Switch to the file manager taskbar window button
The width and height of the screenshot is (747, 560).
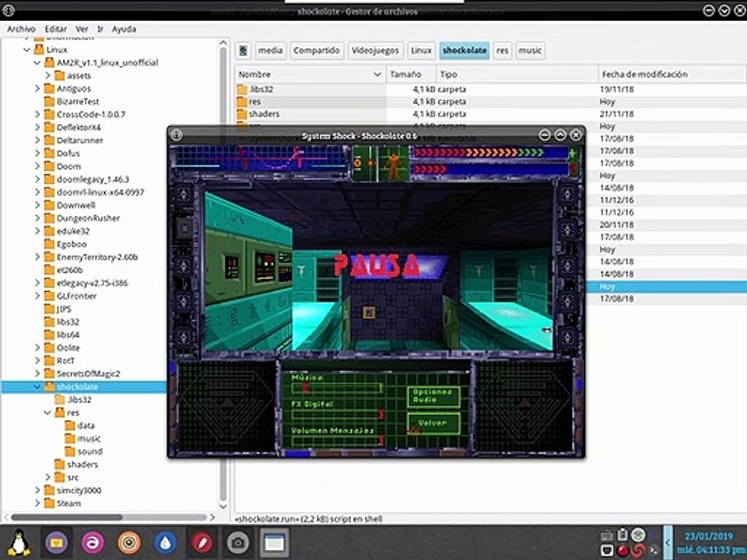pos(275,542)
